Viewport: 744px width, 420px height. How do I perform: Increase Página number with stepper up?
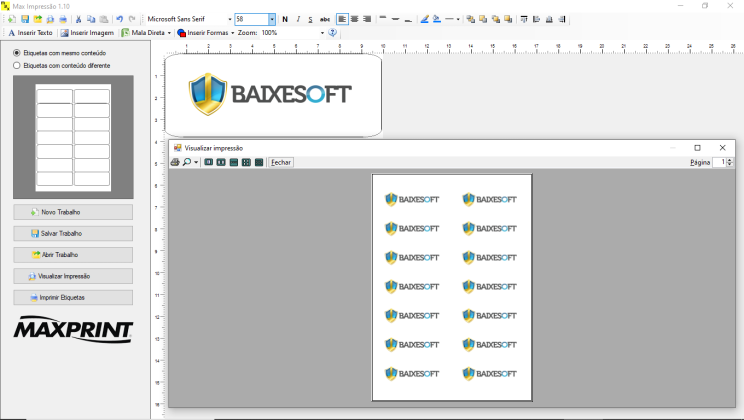pyautogui.click(x=730, y=160)
